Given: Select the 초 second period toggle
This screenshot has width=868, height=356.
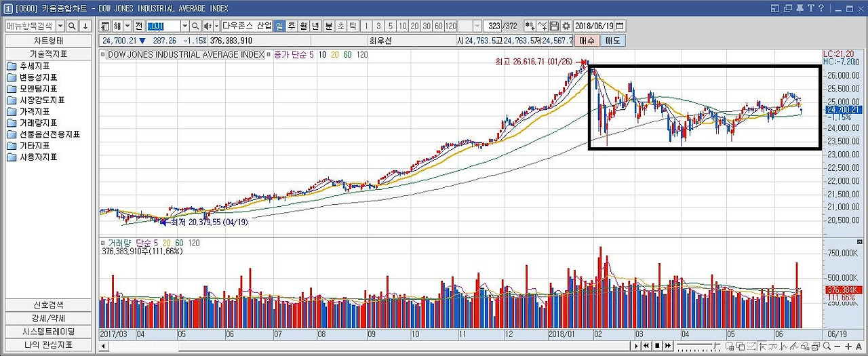Looking at the screenshot, I should 341,26.
